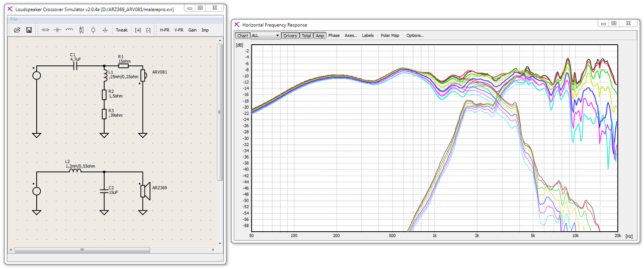
Task: Open the Options.. dialog
Action: 415,36
